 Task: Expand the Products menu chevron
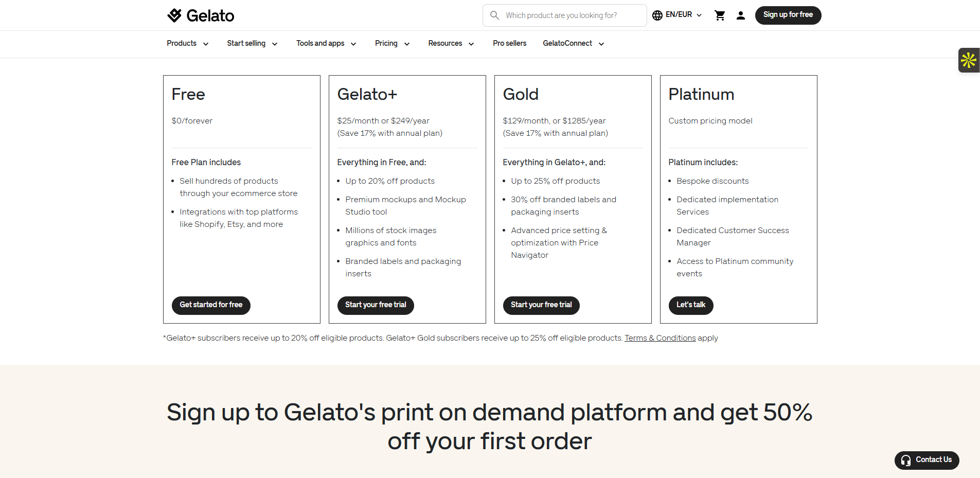(x=206, y=44)
